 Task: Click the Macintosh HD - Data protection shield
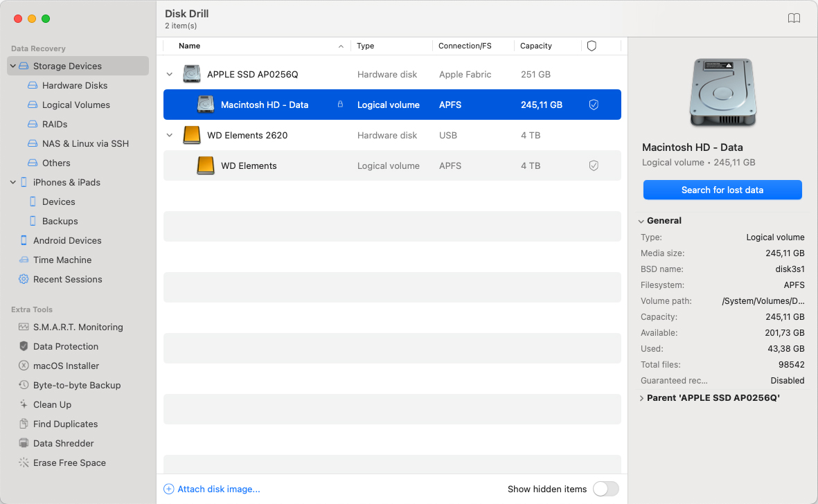click(x=594, y=105)
